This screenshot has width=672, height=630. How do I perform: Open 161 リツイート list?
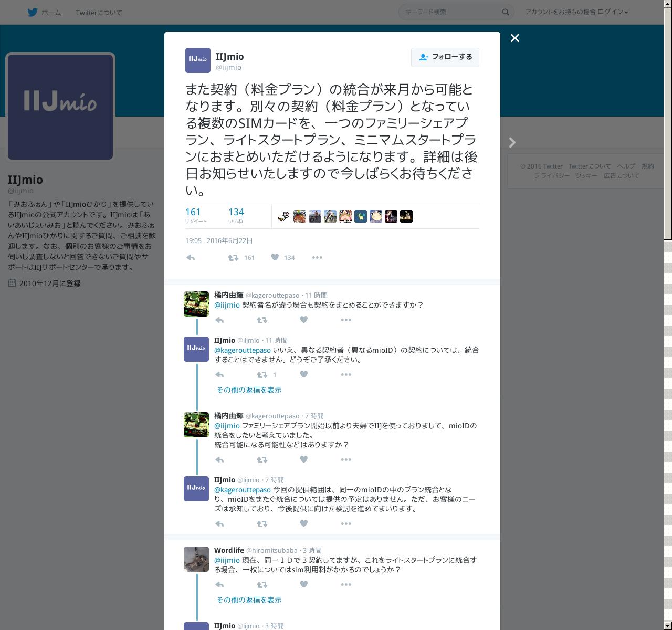(196, 215)
